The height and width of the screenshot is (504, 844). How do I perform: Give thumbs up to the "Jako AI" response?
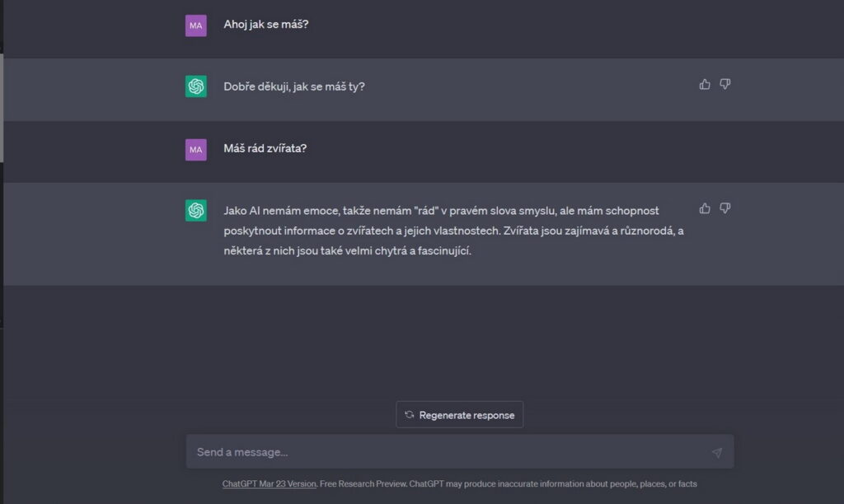click(x=705, y=208)
